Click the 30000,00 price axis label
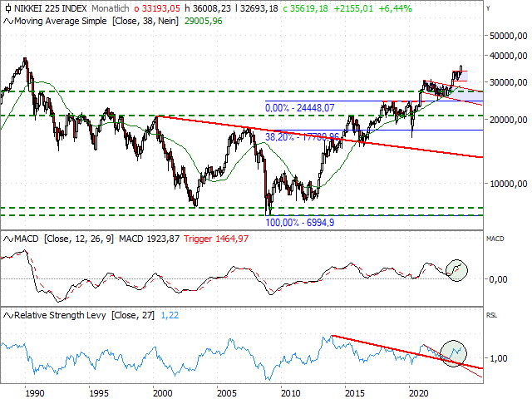532x399 pixels. (x=508, y=82)
